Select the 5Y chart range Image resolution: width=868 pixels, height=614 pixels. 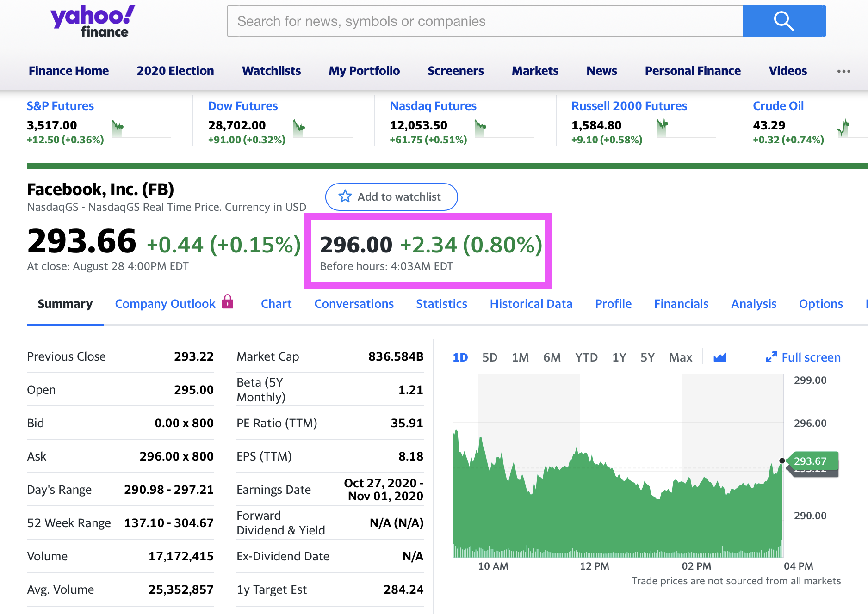647,357
